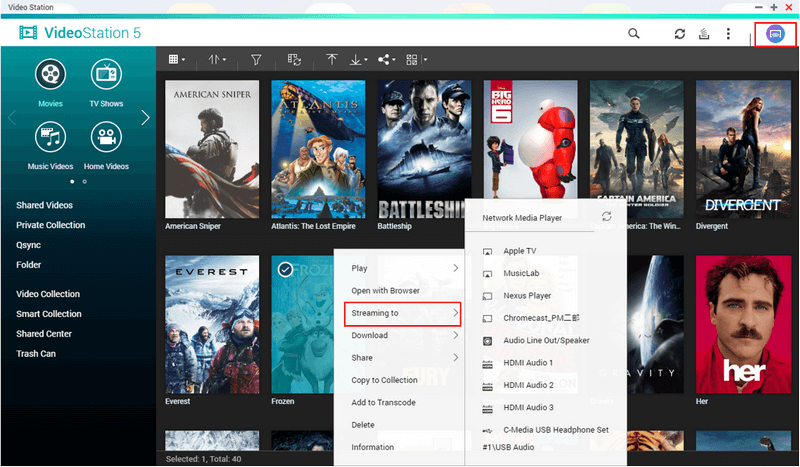Viewport: 800px width, 467px height.
Task: Deselect the Frozen checkmark
Action: click(285, 269)
